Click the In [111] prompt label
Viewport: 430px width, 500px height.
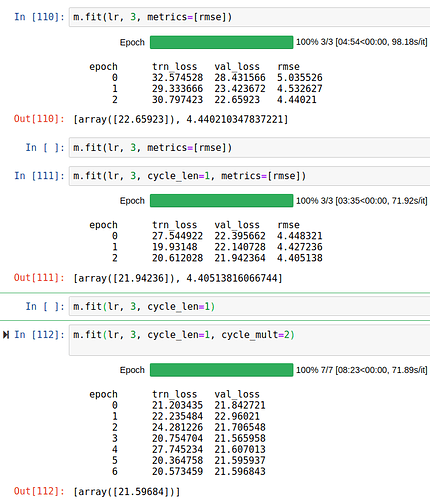pyautogui.click(x=39, y=176)
